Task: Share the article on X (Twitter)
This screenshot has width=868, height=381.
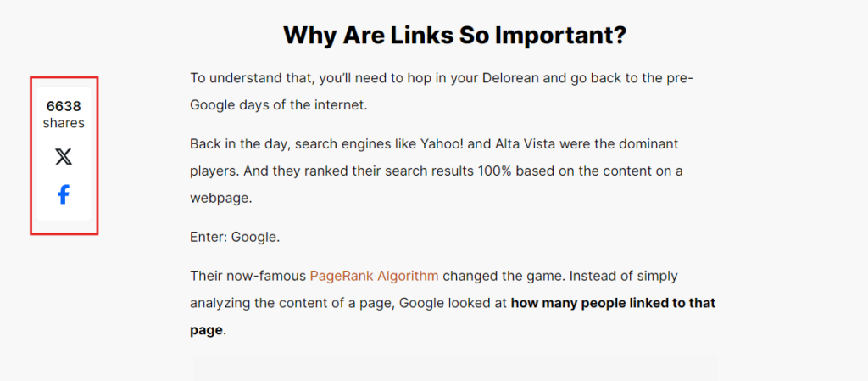Action: point(64,157)
